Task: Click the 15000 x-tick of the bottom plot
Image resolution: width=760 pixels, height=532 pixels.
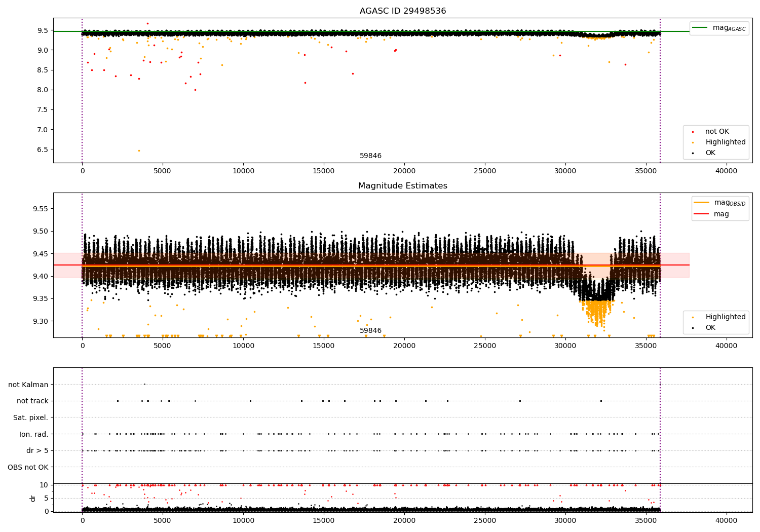Action: click(x=324, y=521)
